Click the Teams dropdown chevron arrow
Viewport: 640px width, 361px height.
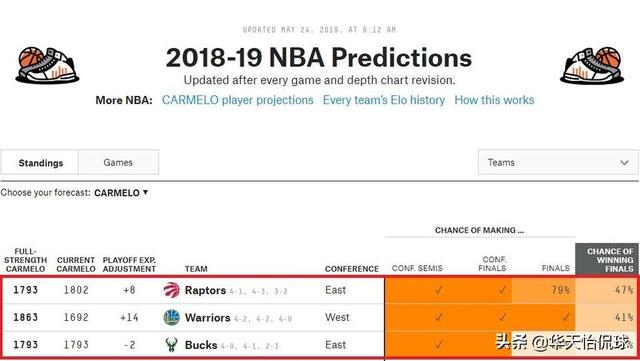[624, 163]
